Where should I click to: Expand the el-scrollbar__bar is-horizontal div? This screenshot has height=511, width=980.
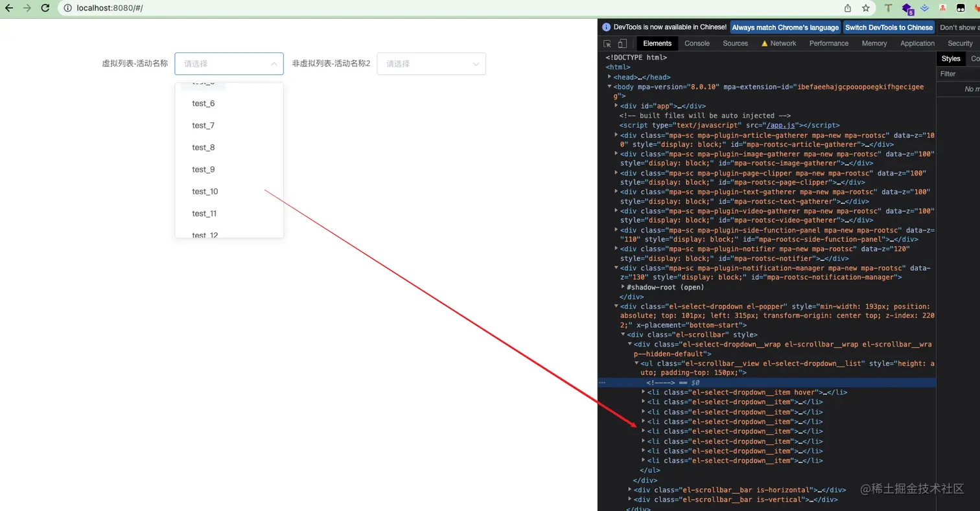[x=630, y=490]
